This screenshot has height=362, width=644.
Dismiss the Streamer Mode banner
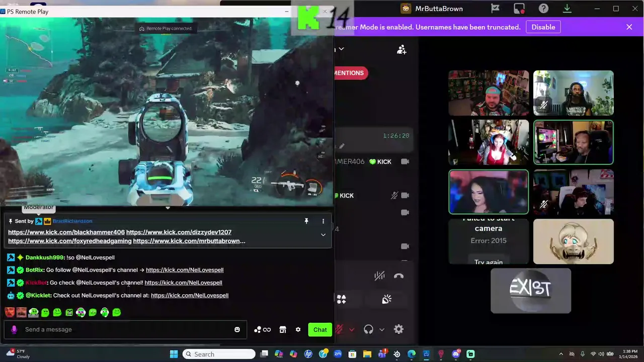tap(629, 27)
